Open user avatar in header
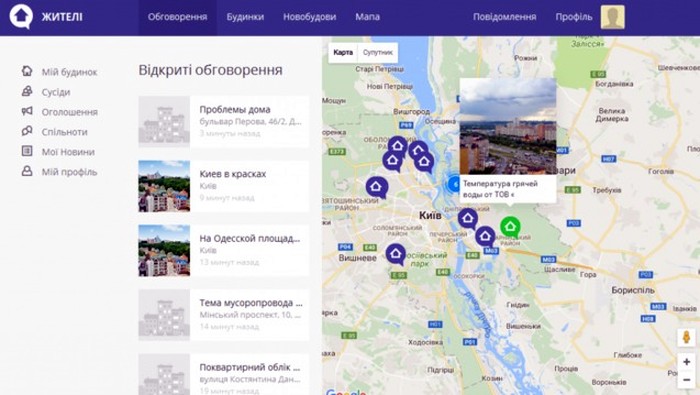 coord(612,17)
